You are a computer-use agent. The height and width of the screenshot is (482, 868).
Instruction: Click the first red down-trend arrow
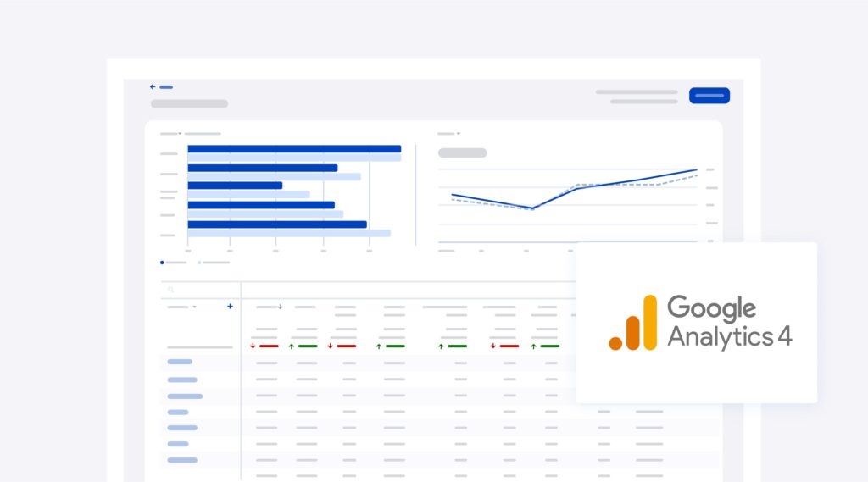coord(253,346)
